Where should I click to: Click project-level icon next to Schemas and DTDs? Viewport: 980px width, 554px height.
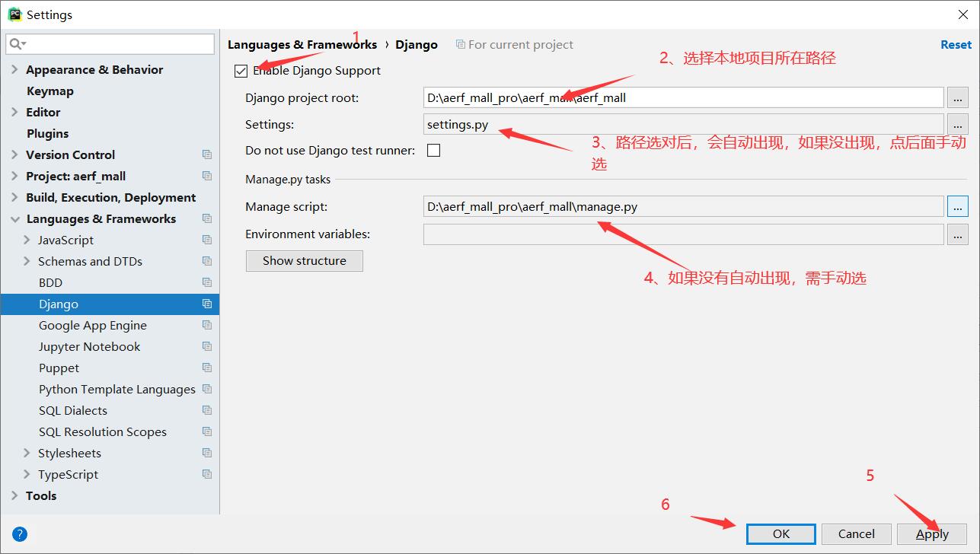click(x=206, y=261)
